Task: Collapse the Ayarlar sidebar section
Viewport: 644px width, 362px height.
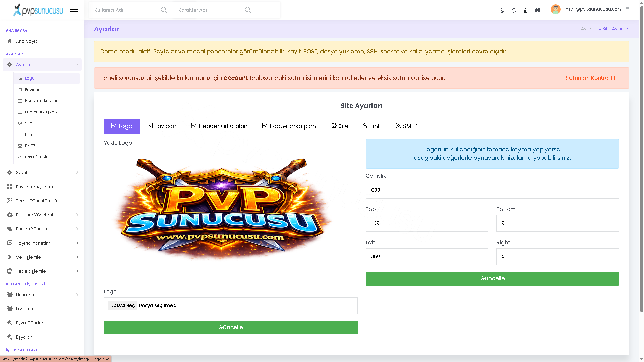Action: coord(42,64)
